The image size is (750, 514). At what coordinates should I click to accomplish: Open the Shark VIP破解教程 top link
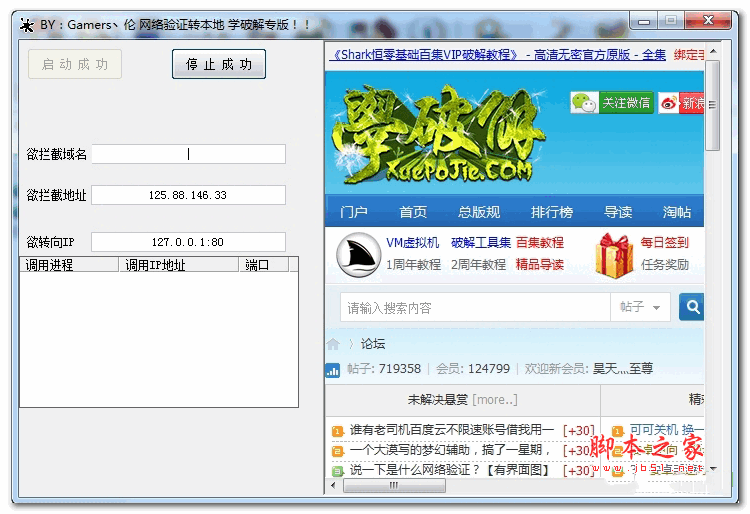[497, 55]
